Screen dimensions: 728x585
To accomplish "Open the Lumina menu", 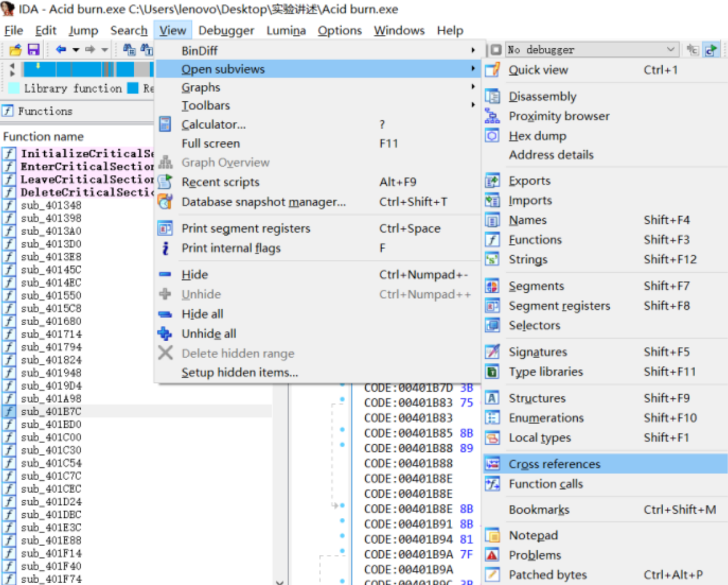I will coord(286,31).
